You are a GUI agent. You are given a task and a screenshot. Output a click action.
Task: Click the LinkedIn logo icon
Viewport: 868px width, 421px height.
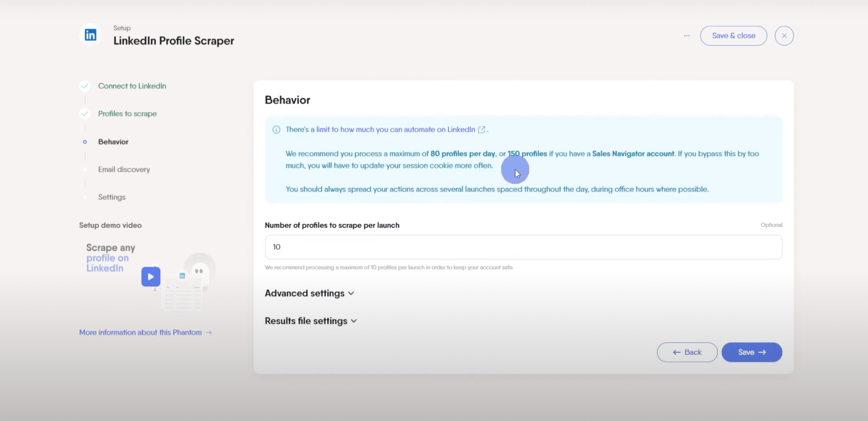tap(90, 35)
